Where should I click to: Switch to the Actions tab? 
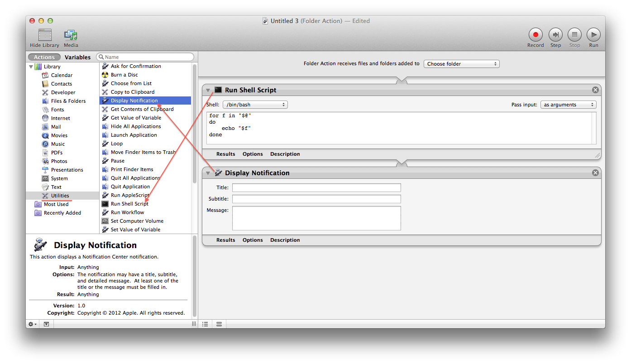(x=44, y=57)
